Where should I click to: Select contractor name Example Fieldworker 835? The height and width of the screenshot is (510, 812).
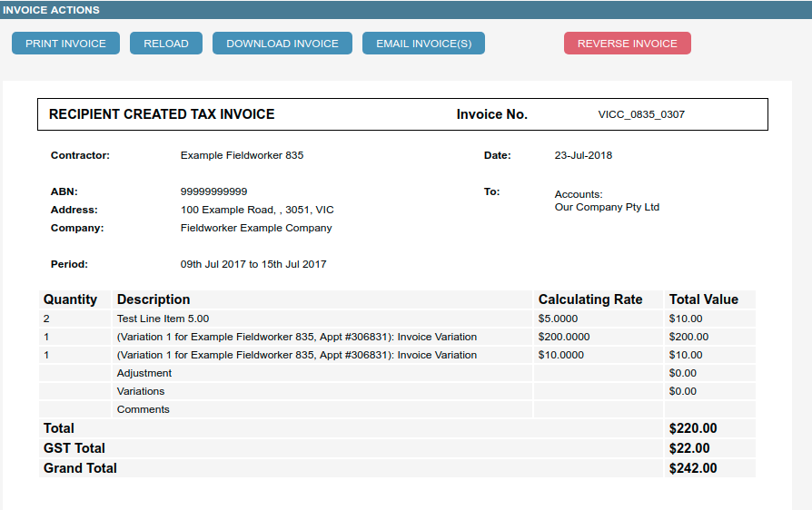[x=242, y=155]
